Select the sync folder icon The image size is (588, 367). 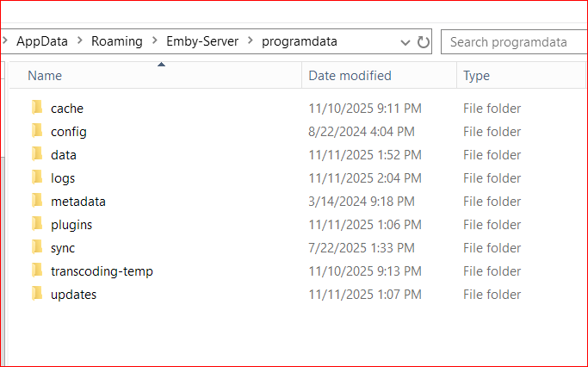tap(36, 247)
